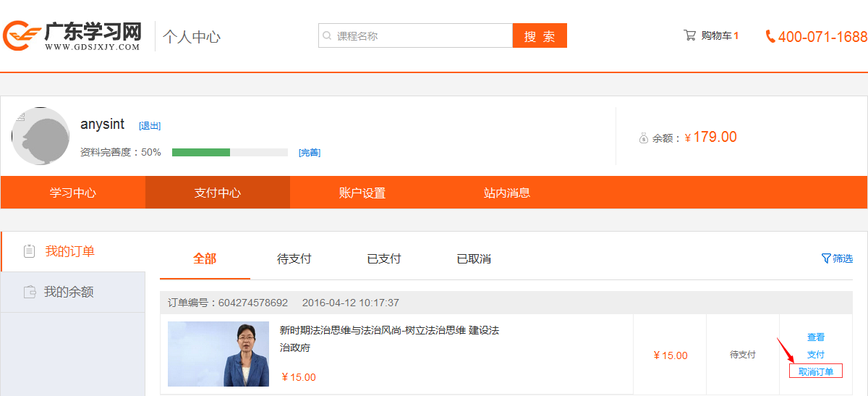Click the magnifier icon in search box
This screenshot has width=868, height=396.
click(x=327, y=35)
